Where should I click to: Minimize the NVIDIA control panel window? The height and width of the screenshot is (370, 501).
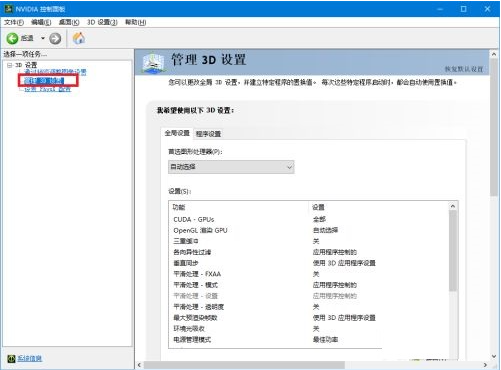440,9
